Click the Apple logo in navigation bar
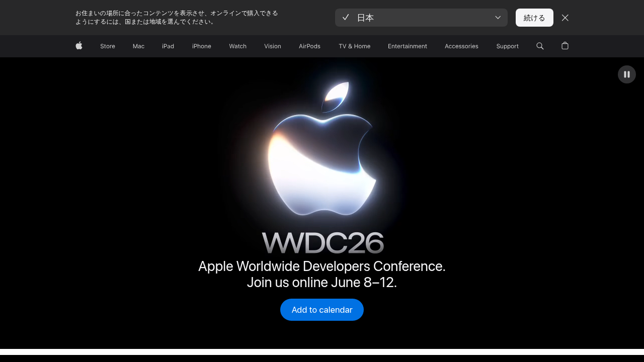 point(79,46)
